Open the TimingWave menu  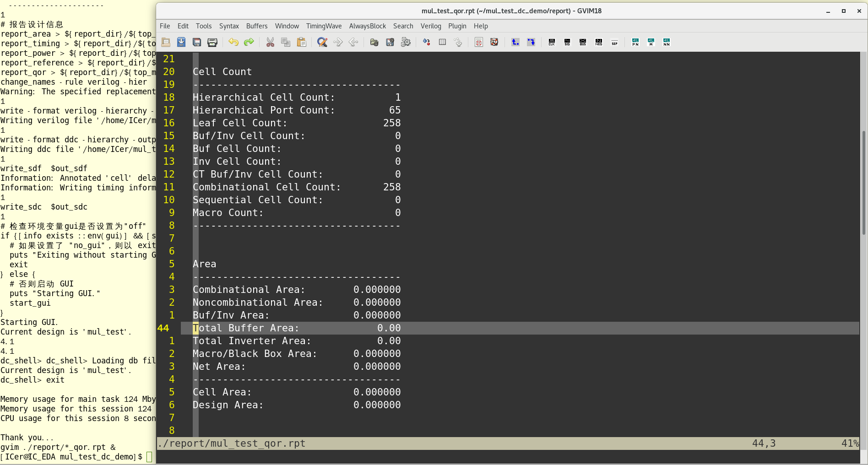[x=324, y=26]
